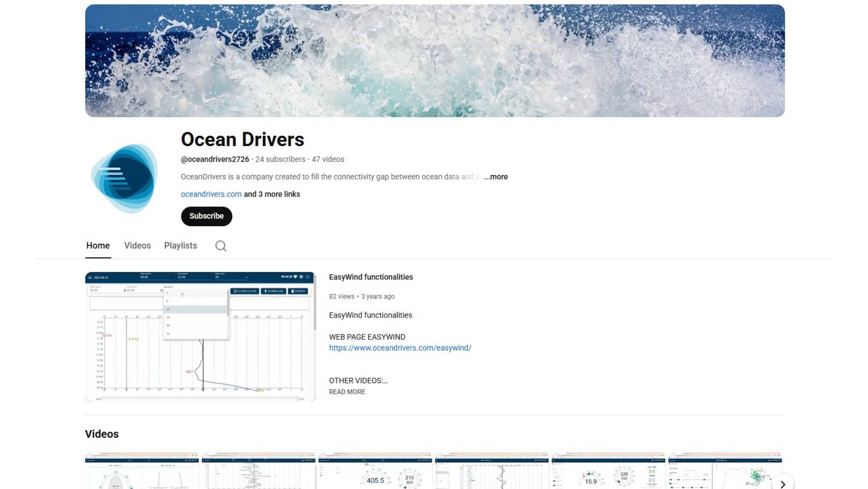The height and width of the screenshot is (489, 868).
Task: Open the 'and 3 more links' list
Action: [272, 194]
